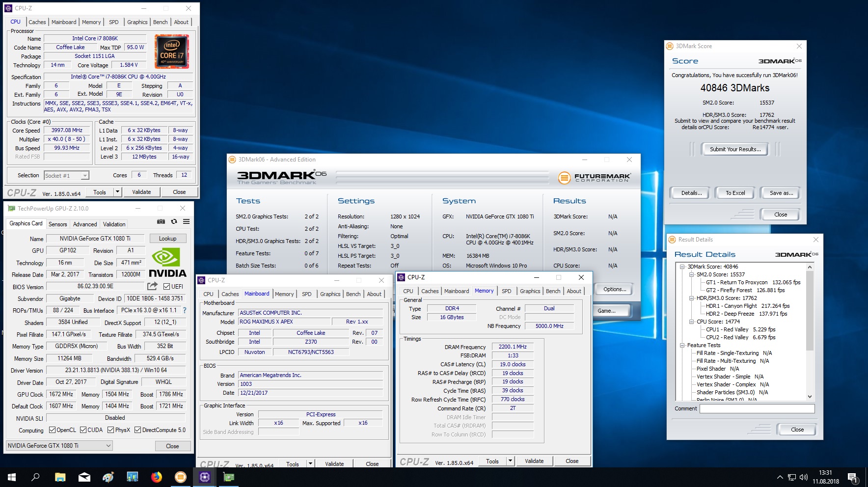Open the chart monitor app in the taskbar
Screen dimensions: 868x487
[132, 477]
